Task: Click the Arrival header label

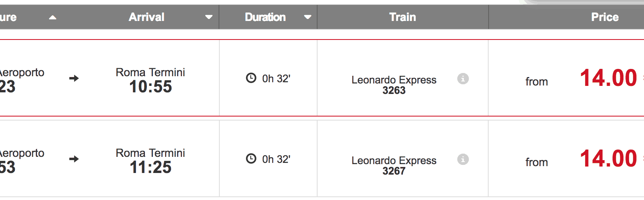Action: pyautogui.click(x=147, y=17)
